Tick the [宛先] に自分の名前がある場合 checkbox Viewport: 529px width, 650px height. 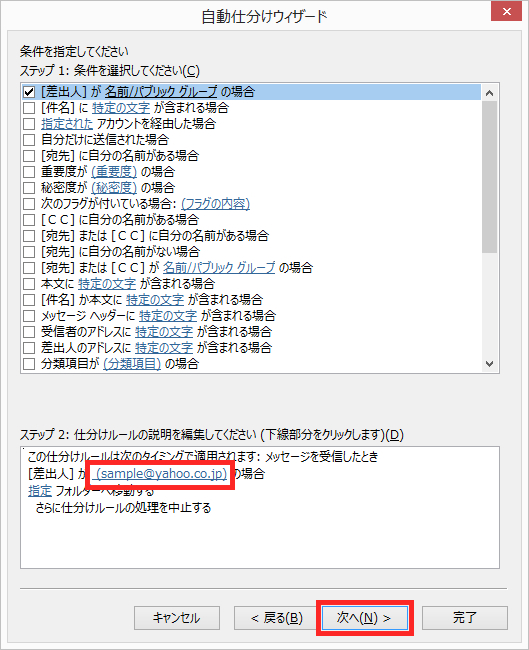coord(29,156)
